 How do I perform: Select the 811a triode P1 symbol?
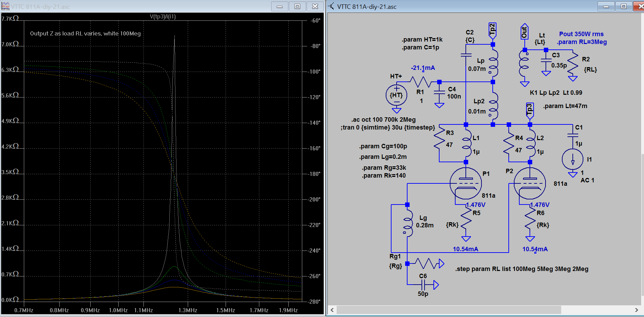465,183
